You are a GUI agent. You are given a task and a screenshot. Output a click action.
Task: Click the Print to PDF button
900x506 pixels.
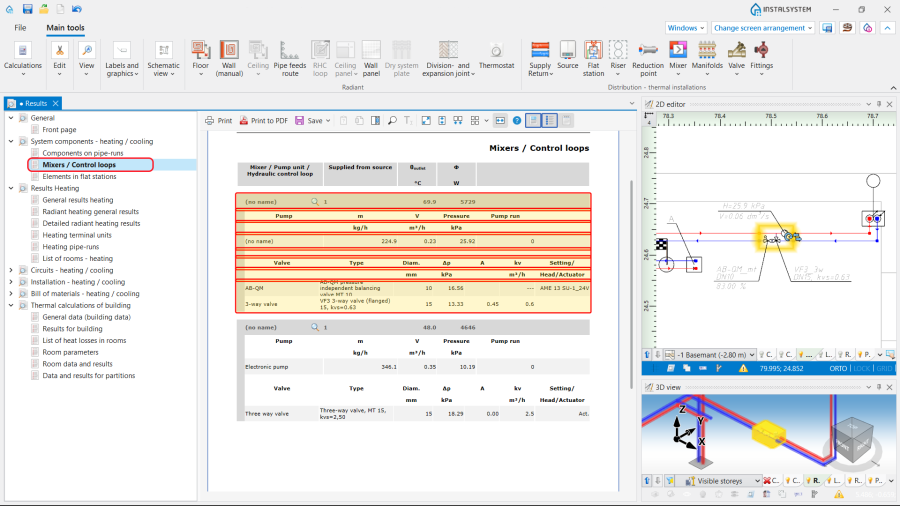pyautogui.click(x=263, y=120)
